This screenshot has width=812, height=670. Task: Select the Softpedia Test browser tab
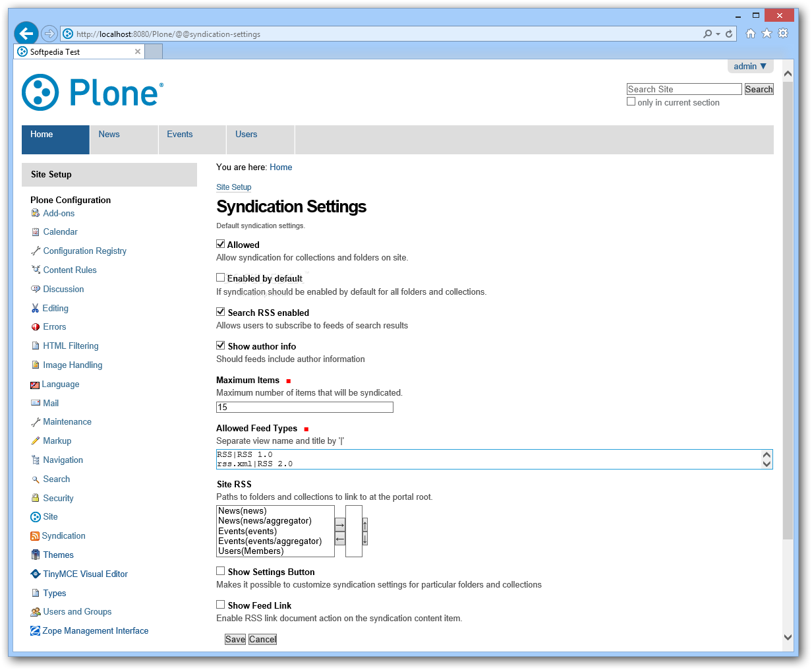click(78, 51)
